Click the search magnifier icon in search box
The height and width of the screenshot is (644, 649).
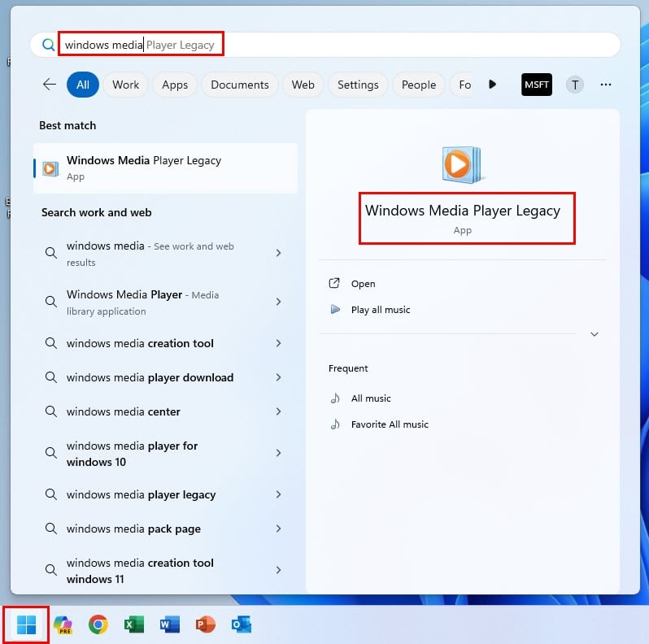pos(49,44)
